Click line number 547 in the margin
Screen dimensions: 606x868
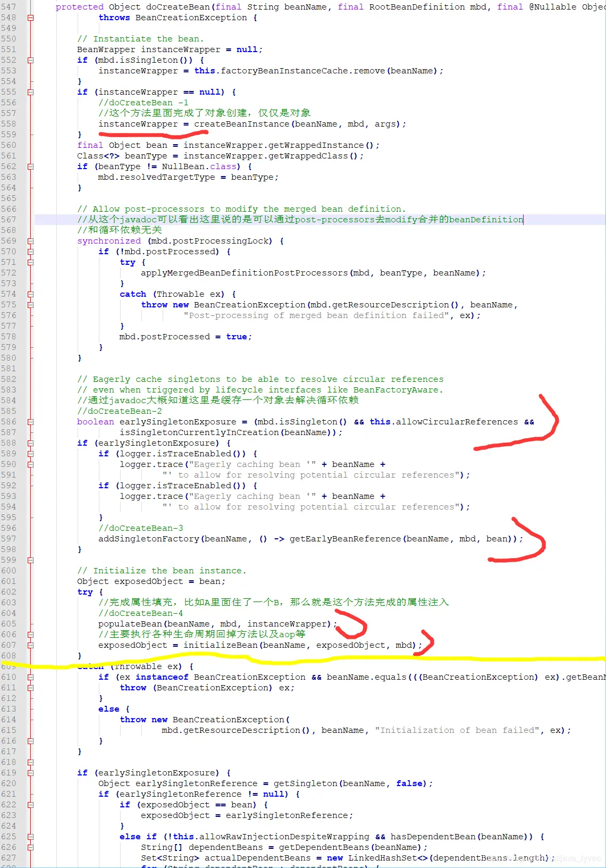point(9,7)
